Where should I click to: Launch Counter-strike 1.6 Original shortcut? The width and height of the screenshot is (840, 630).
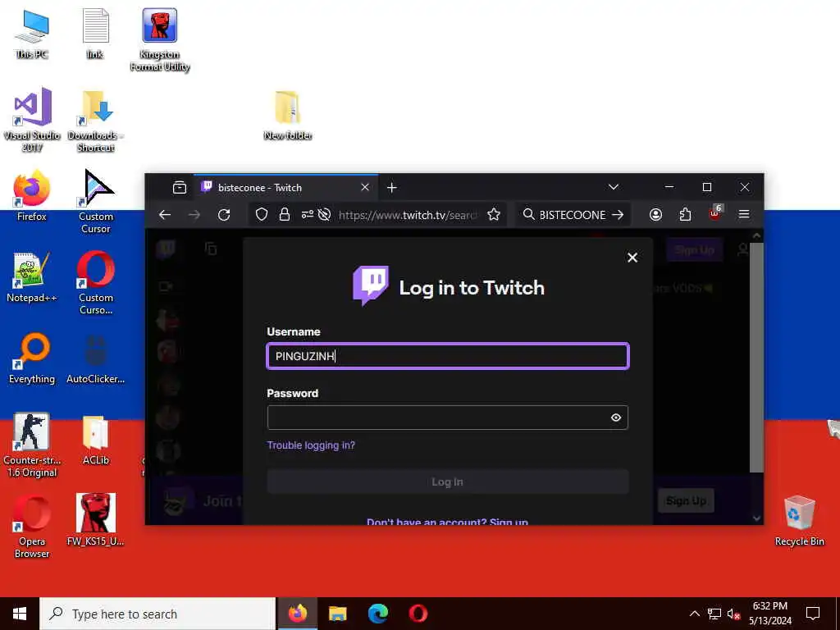point(32,445)
